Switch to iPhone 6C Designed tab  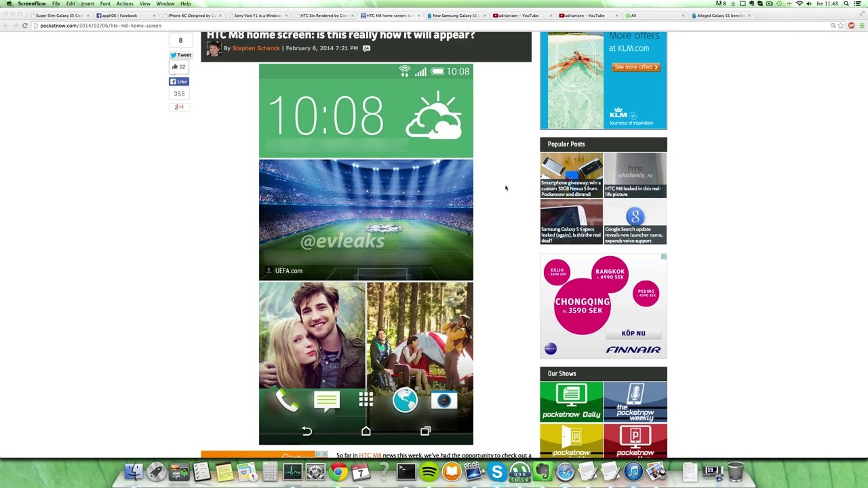192,15
